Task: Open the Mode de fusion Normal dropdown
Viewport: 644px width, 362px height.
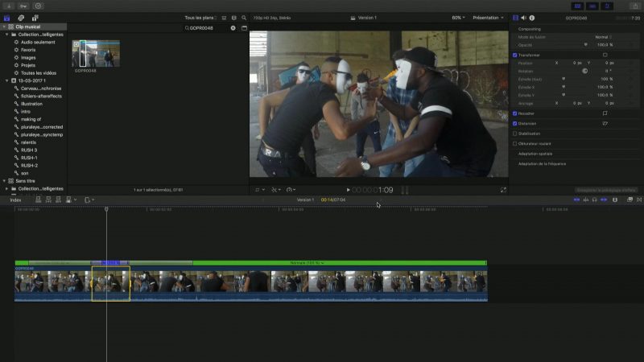Action: [603, 37]
